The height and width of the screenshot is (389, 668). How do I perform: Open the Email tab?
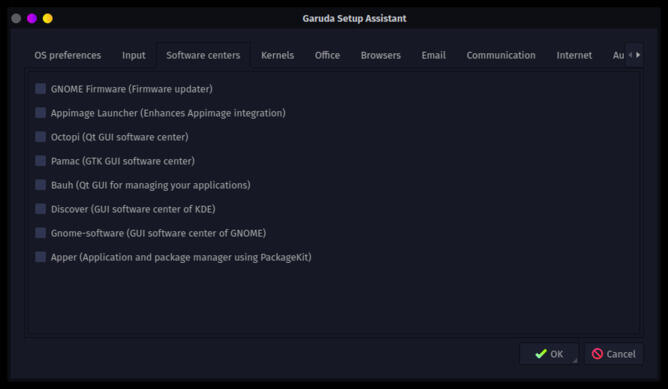click(434, 55)
